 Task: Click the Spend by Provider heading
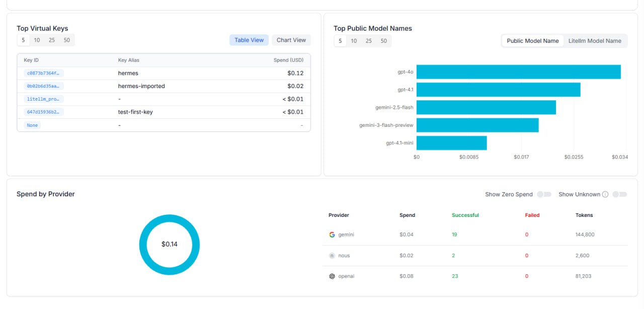(46, 194)
